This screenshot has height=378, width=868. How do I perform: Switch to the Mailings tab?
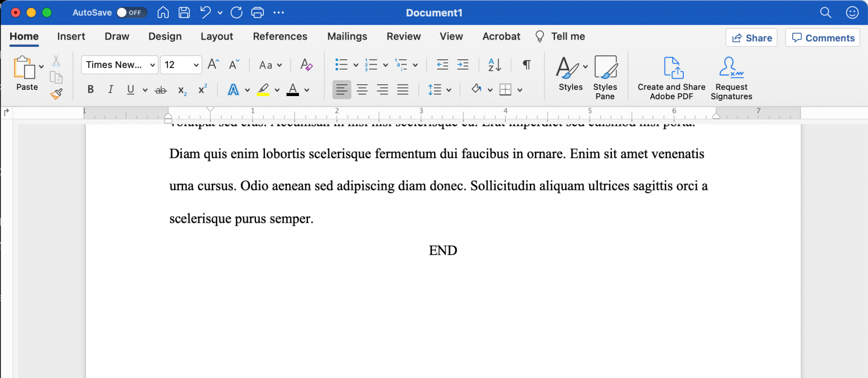click(x=347, y=36)
